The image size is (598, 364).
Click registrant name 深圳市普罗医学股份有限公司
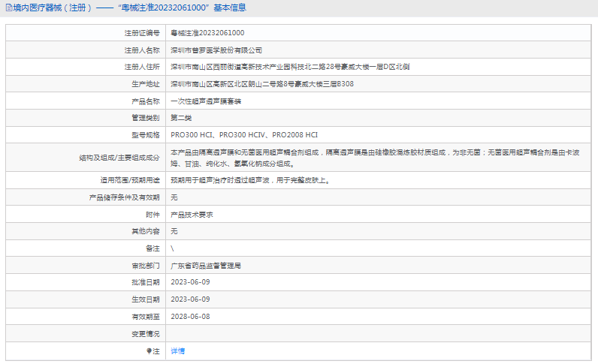tap(216, 50)
